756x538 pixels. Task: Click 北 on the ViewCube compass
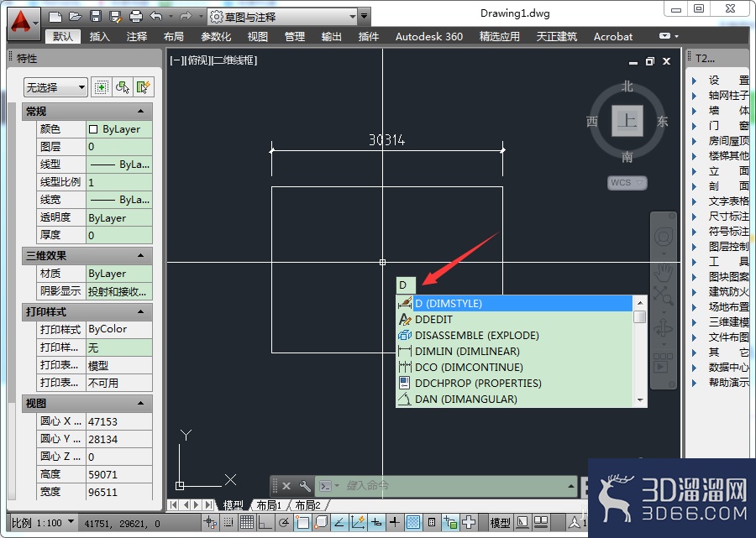627,86
